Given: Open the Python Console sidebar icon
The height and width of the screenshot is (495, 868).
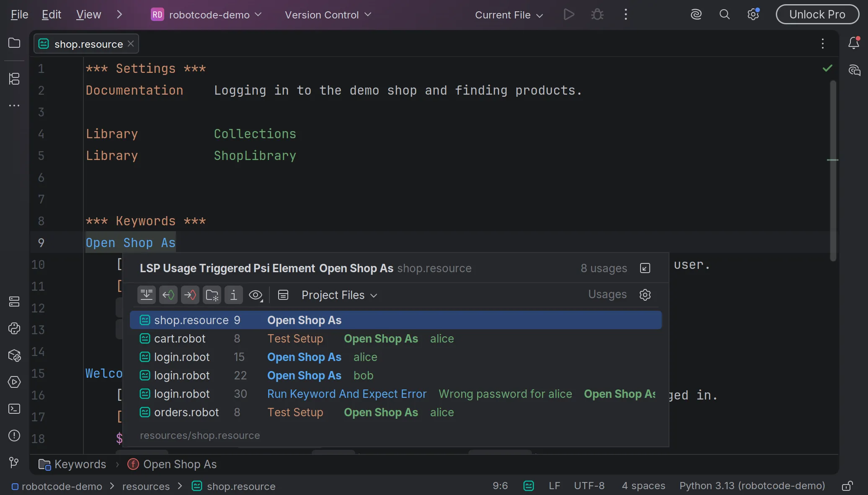Looking at the screenshot, I should [14, 328].
